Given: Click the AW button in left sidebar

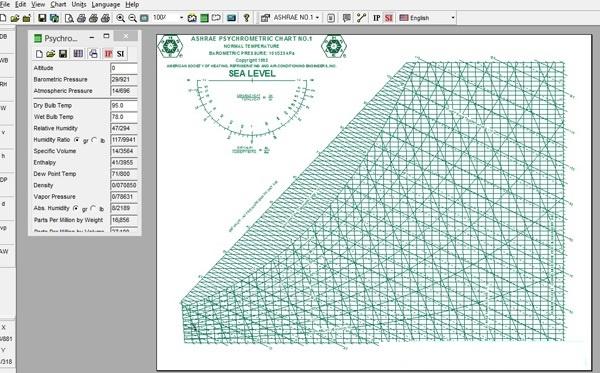Looking at the screenshot, I should pos(4,251).
